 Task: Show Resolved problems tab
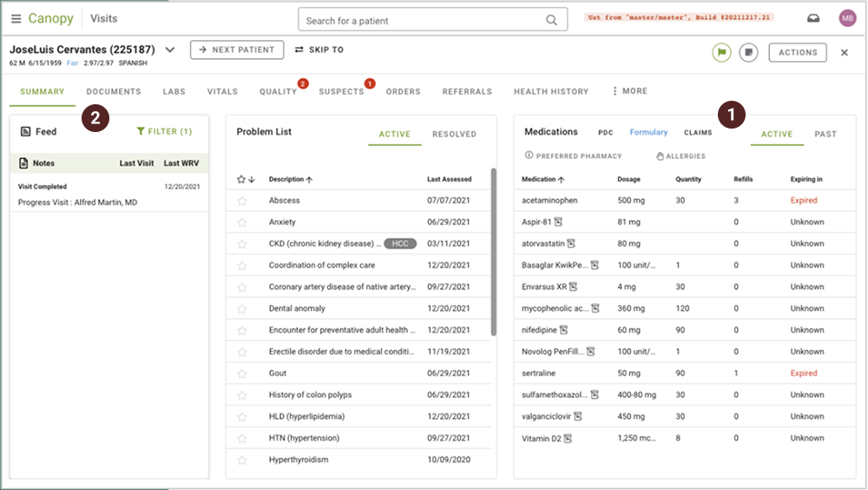coord(454,134)
